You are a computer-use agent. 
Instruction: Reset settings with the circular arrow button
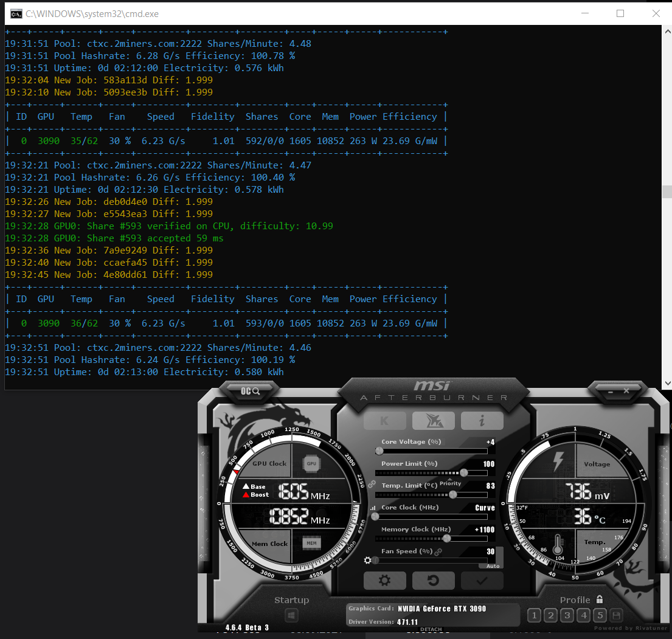click(x=433, y=581)
